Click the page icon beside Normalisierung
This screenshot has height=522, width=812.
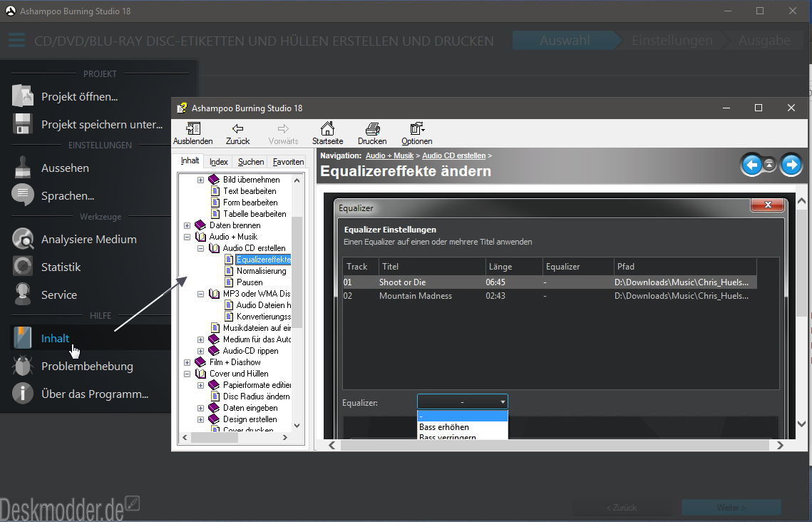coord(229,271)
